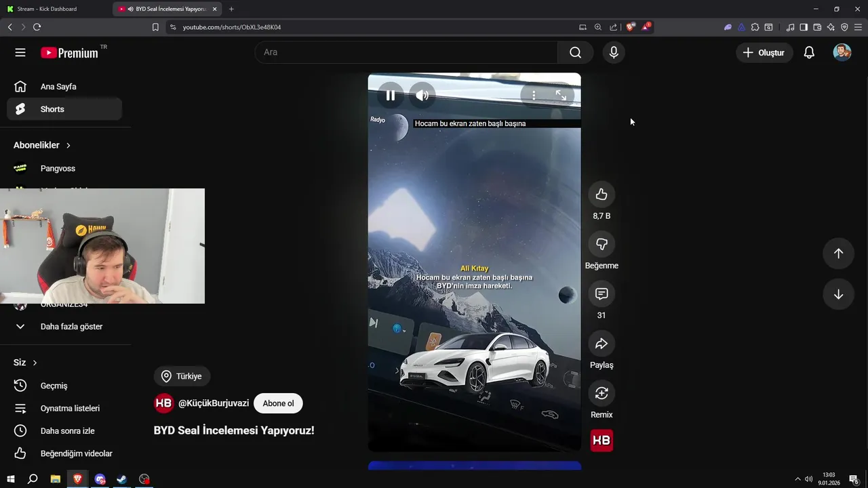The height and width of the screenshot is (488, 868).
Task: Open File Explorer from taskbar
Action: pos(56,479)
